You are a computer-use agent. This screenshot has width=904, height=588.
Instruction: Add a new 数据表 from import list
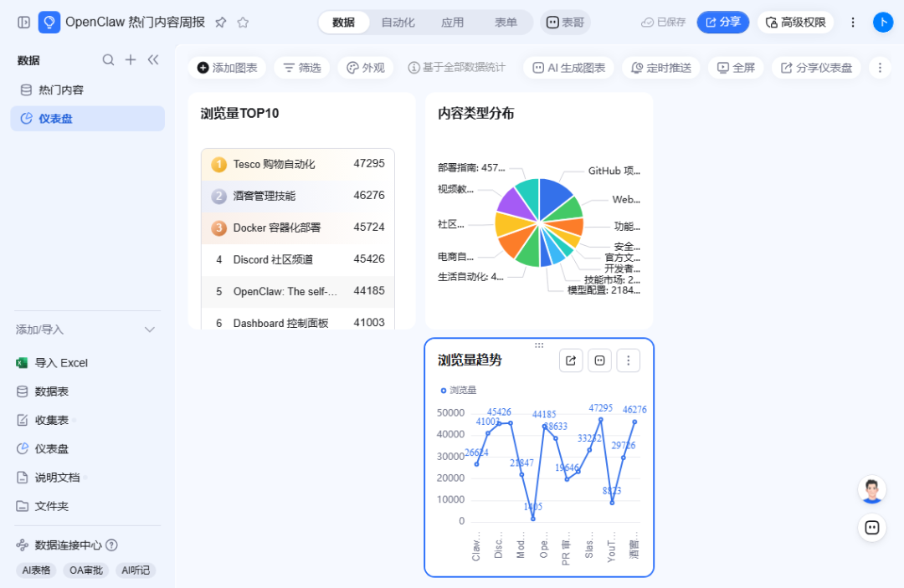43,391
